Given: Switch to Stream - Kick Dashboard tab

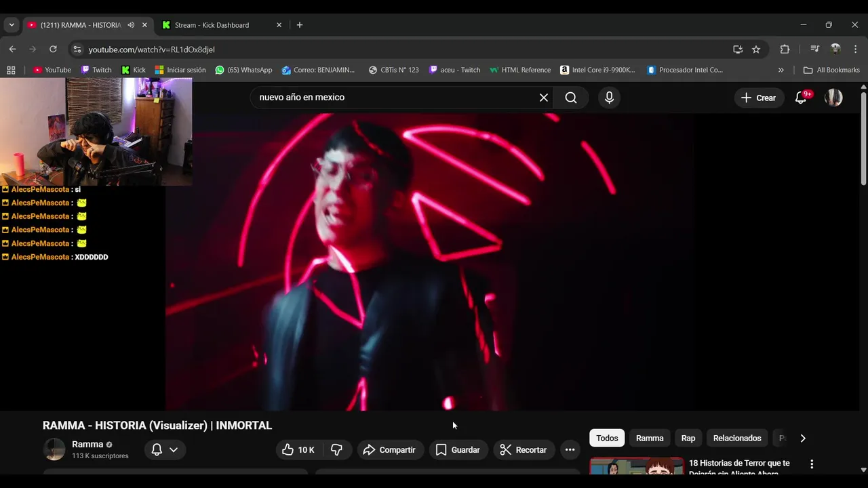Looking at the screenshot, I should click(x=220, y=25).
